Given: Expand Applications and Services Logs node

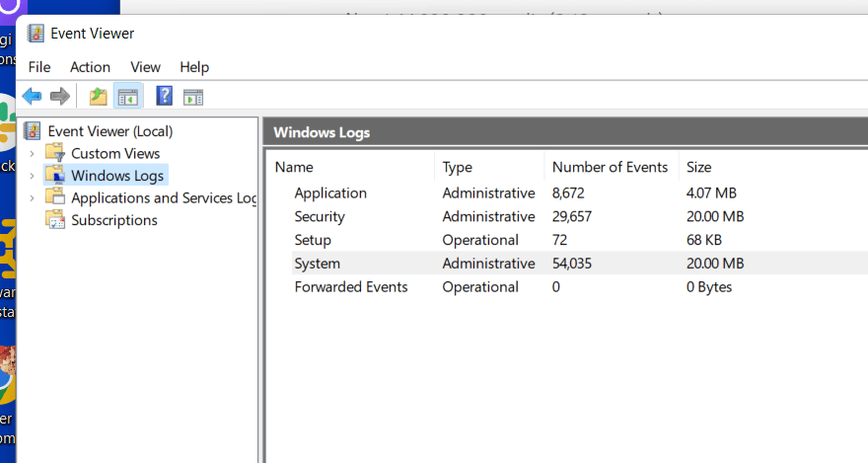Looking at the screenshot, I should pyautogui.click(x=33, y=197).
